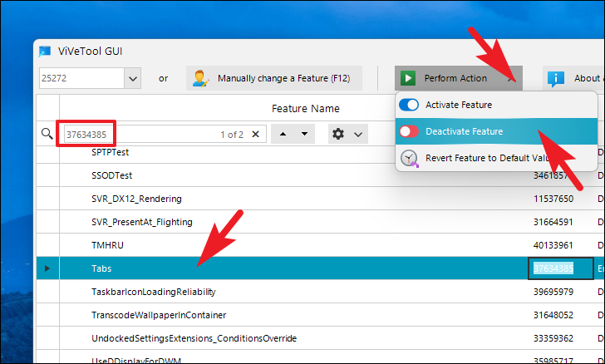Click the selected ID cell 37634385
This screenshot has height=364, width=605.
point(561,268)
